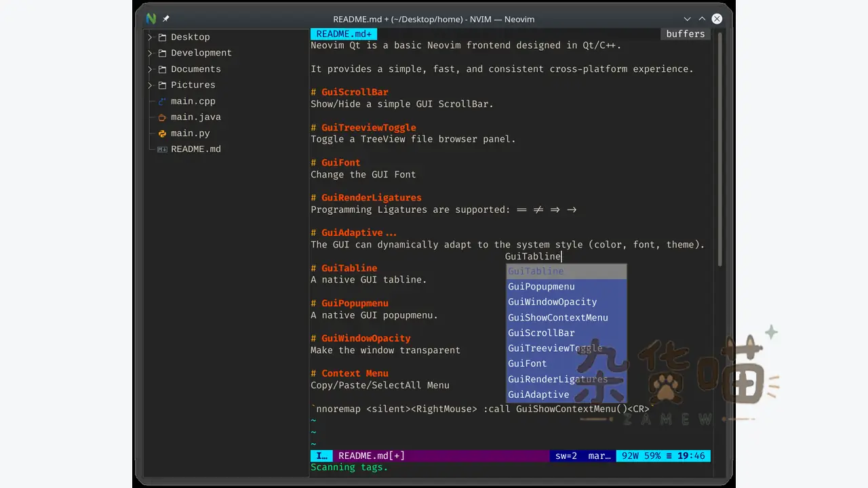Select the Documents folder label
The width and height of the screenshot is (868, 488).
[196, 69]
